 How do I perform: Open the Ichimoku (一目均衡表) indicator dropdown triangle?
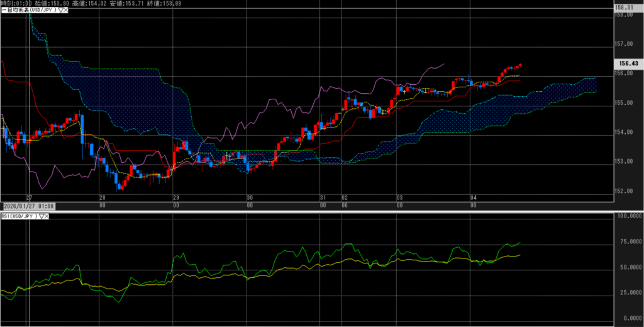coord(60,11)
